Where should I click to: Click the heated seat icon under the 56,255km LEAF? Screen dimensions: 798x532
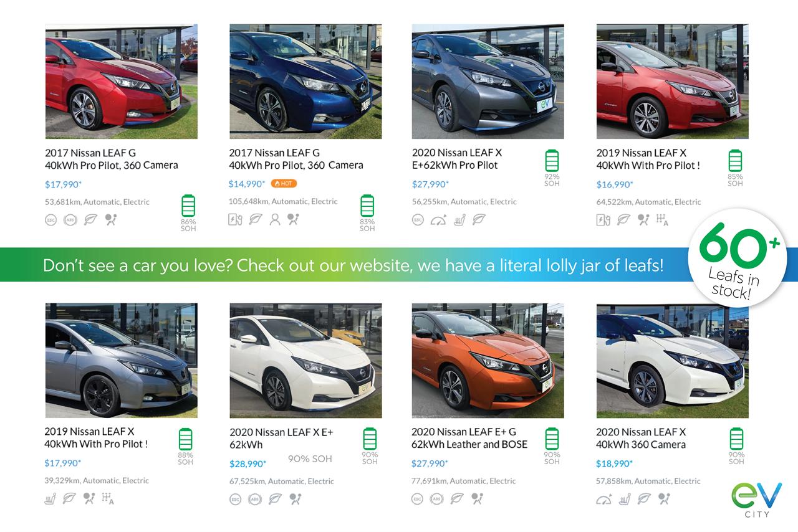tap(459, 220)
